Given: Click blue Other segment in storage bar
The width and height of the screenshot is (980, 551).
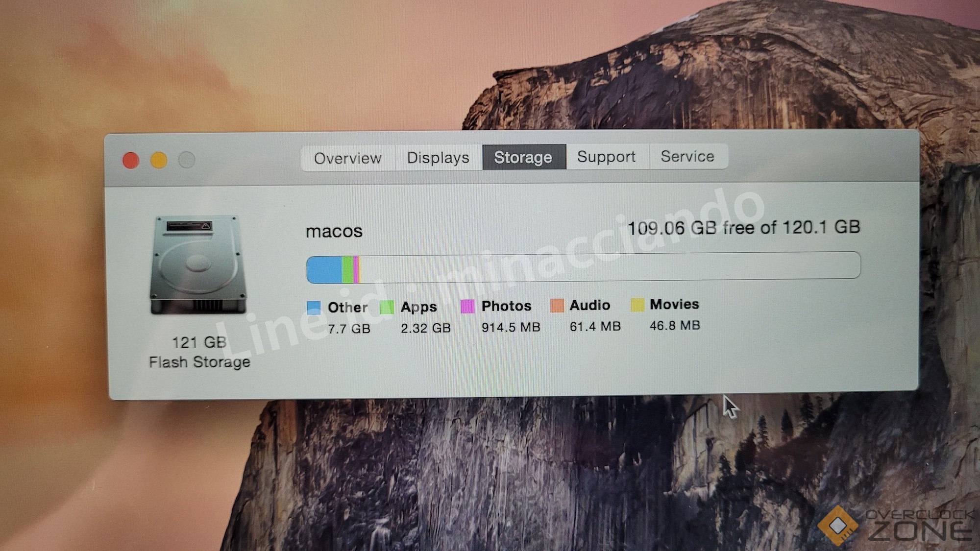Looking at the screenshot, I should [x=324, y=269].
